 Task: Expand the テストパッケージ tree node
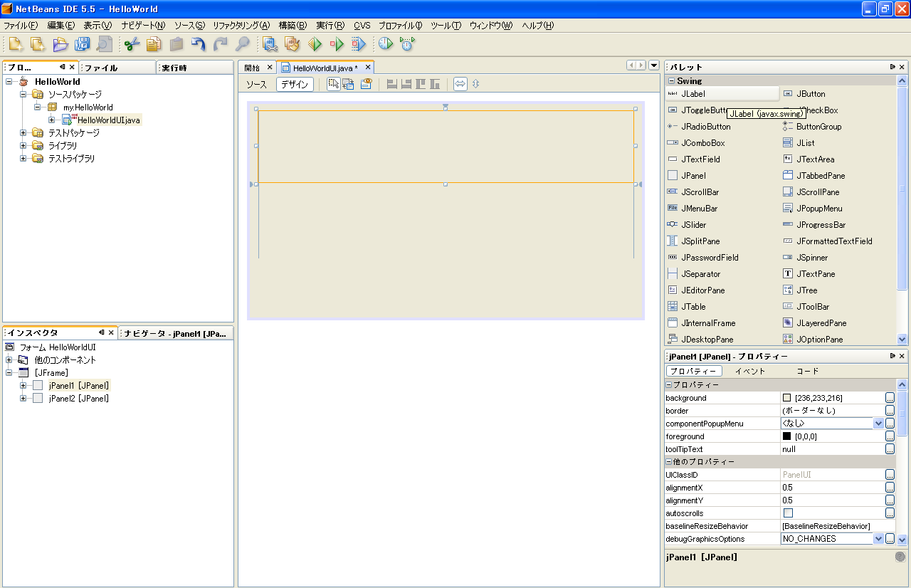(x=23, y=133)
